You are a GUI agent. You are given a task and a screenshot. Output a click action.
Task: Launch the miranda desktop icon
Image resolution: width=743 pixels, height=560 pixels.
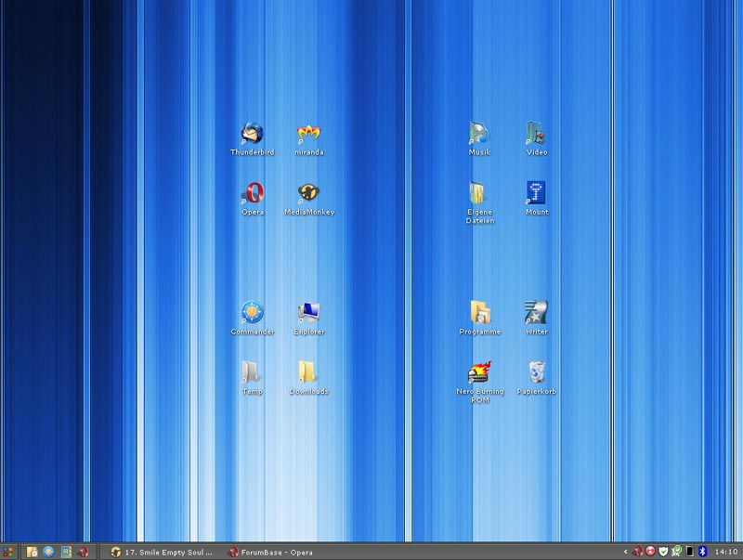tap(309, 138)
